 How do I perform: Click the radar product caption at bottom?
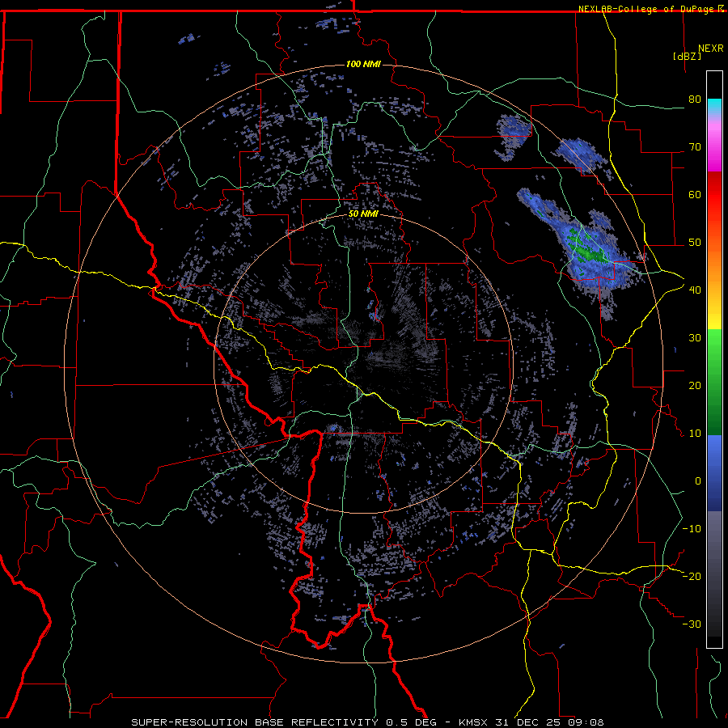tap(368, 722)
